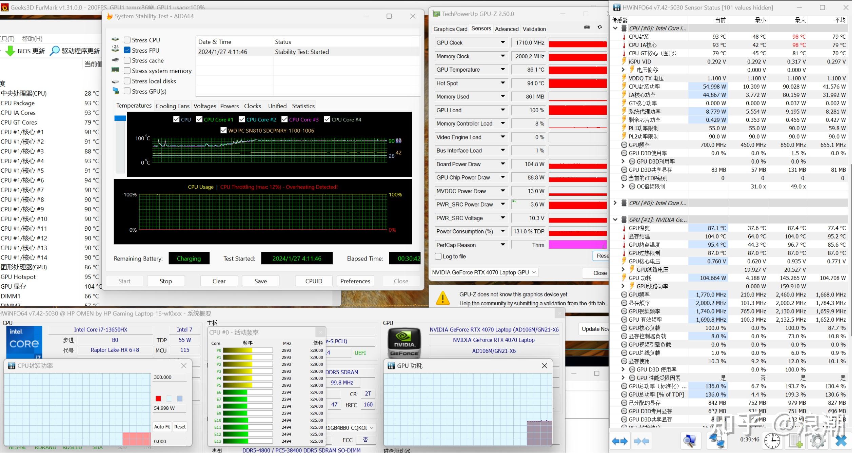868x460 pixels.
Task: Enable Stress system memory checkbox
Action: (127, 71)
